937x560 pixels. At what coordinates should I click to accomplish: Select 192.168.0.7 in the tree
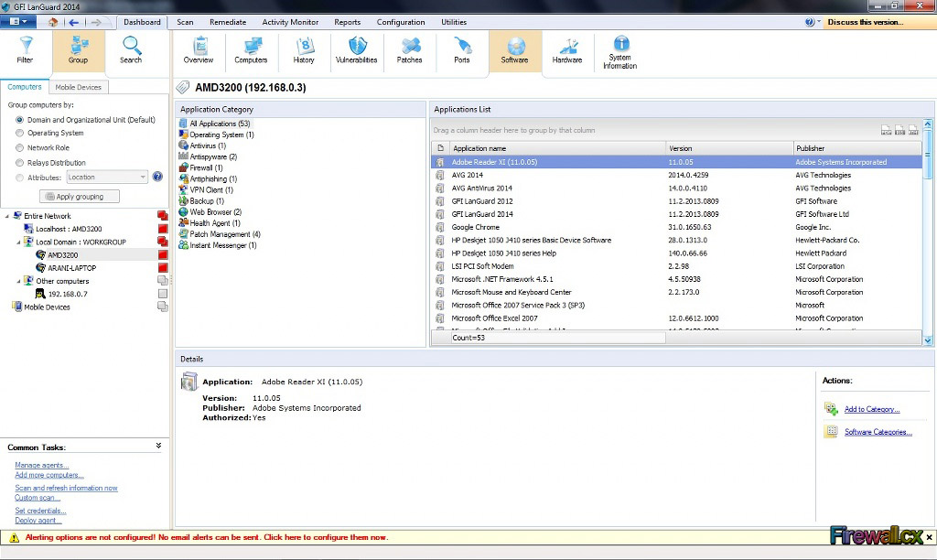(68, 294)
